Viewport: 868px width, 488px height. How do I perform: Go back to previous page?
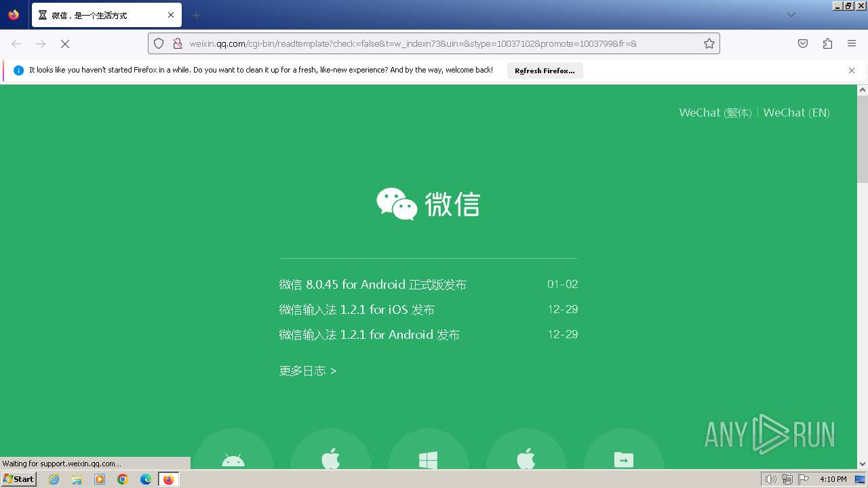point(16,43)
